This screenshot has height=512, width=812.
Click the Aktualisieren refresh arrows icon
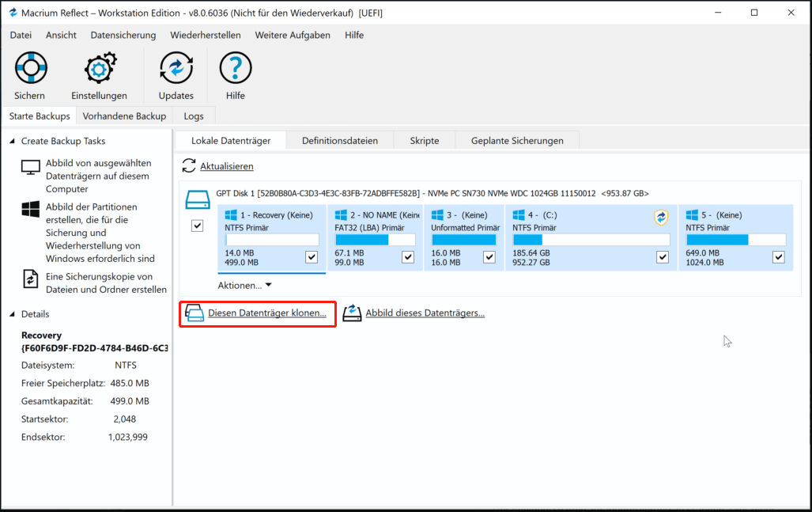pos(188,166)
